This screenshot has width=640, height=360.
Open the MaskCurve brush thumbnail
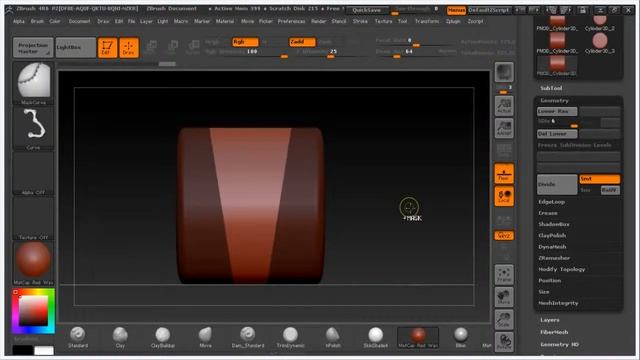[x=33, y=83]
